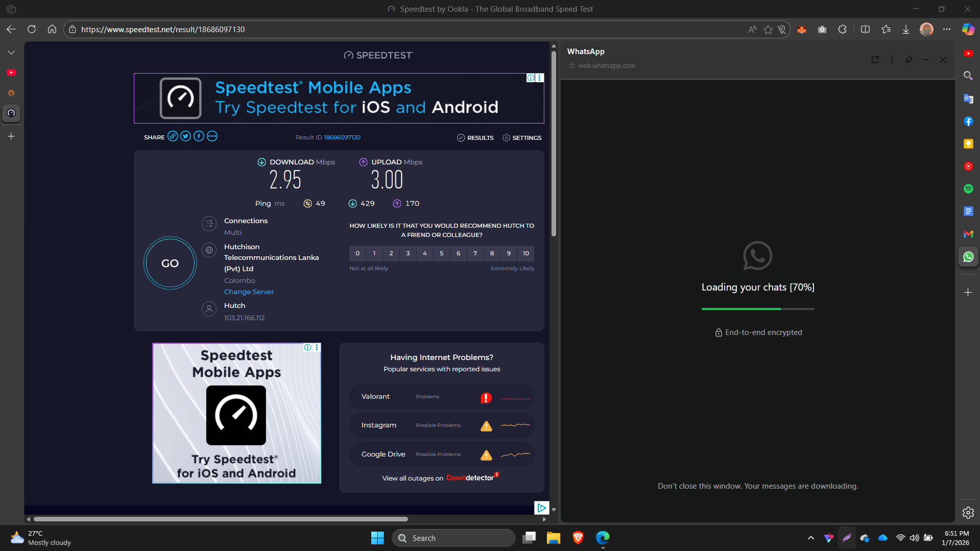
Task: Click the Change Server link
Action: click(249, 292)
